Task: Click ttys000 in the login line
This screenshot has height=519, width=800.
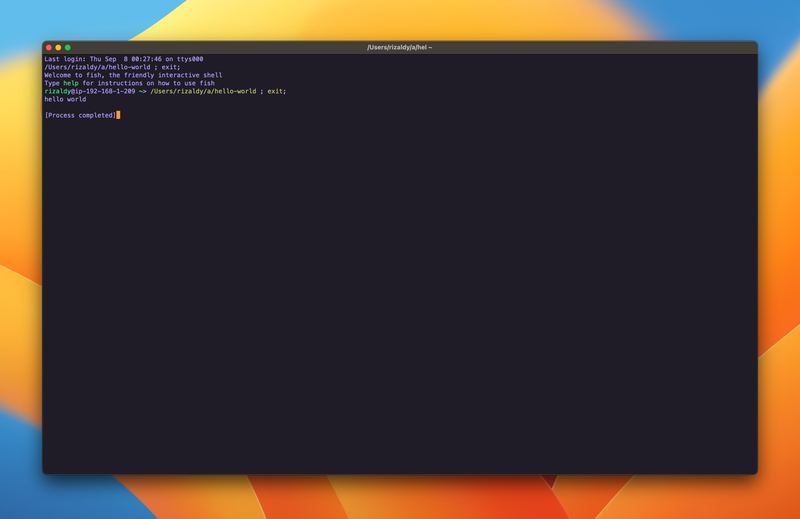Action: [x=190, y=59]
